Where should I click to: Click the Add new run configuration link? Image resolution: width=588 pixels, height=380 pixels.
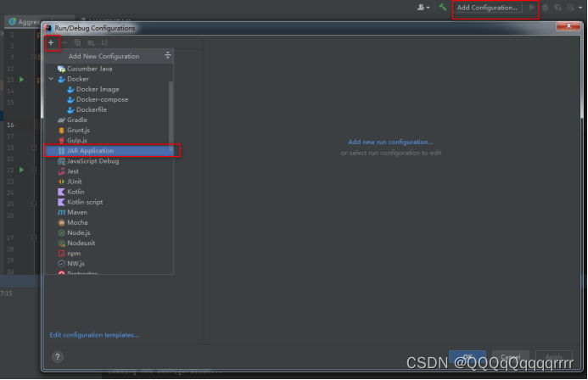(x=390, y=142)
